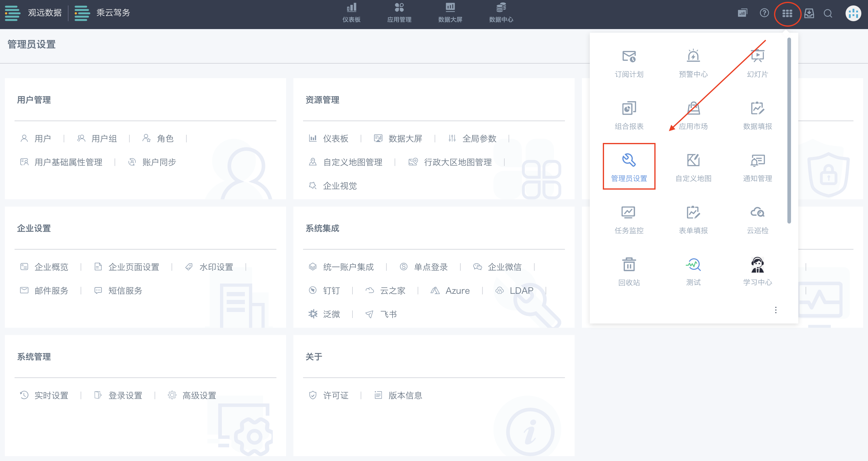Image resolution: width=868 pixels, height=461 pixels.
Task: Open 飞书 integration link
Action: (381, 314)
